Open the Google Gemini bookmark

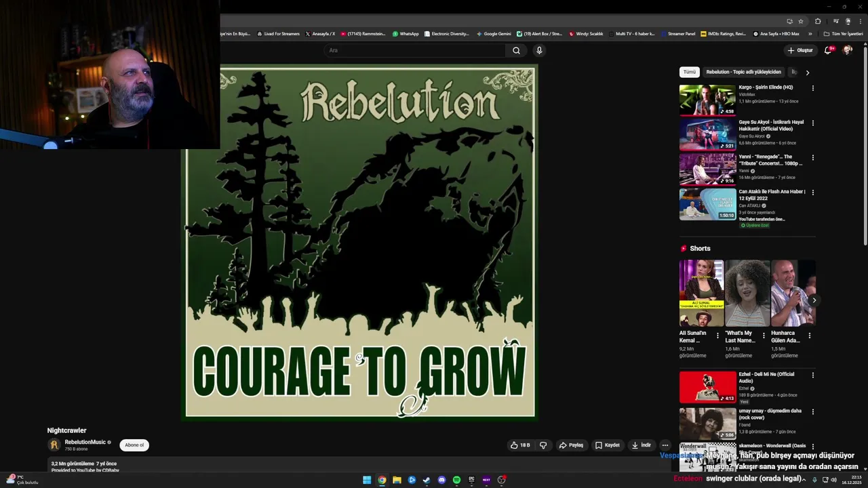pos(494,34)
